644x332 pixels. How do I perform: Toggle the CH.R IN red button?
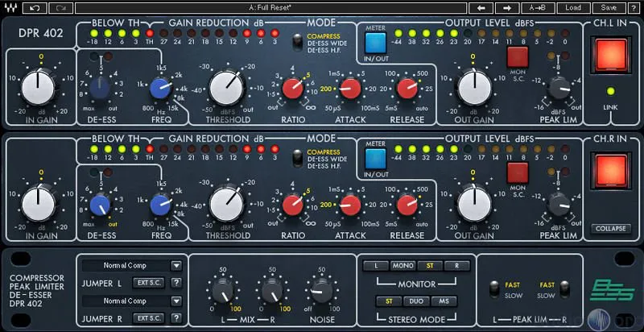click(x=611, y=171)
